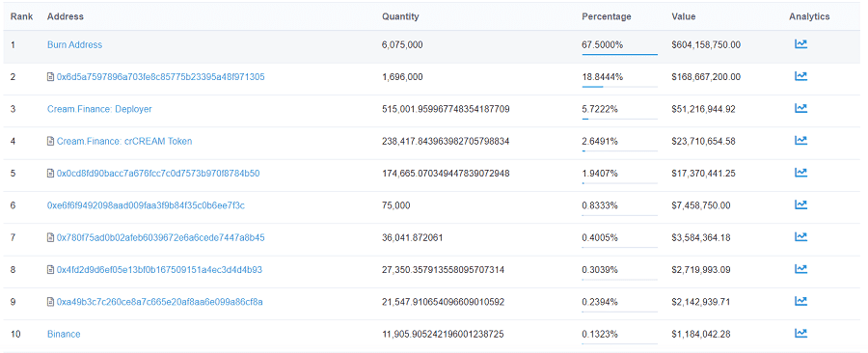This screenshot has width=868, height=353.
Task: Select percentage 2.6491%
Action: (600, 141)
